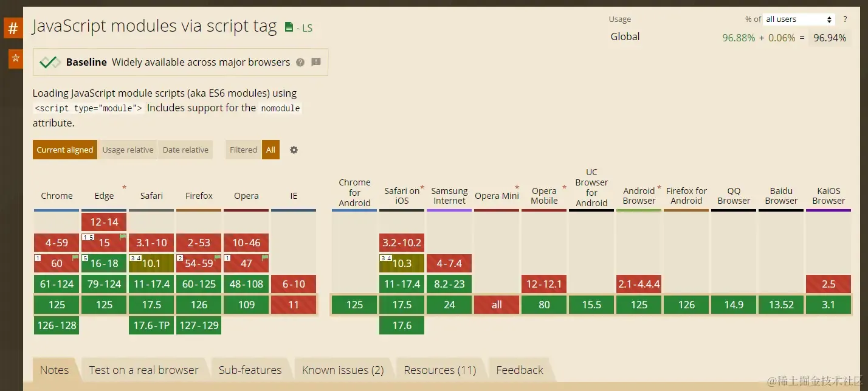The height and width of the screenshot is (391, 868).
Task: Click Baidu Browser header
Action: coord(781,195)
